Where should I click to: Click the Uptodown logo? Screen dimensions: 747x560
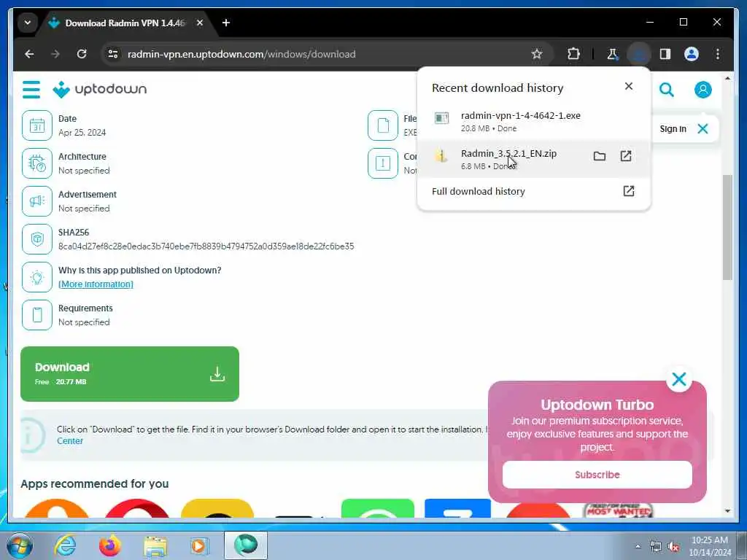99,89
